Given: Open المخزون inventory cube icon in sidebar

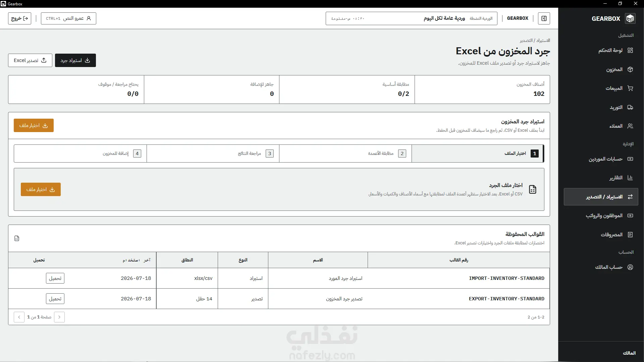Looking at the screenshot, I should click(630, 69).
